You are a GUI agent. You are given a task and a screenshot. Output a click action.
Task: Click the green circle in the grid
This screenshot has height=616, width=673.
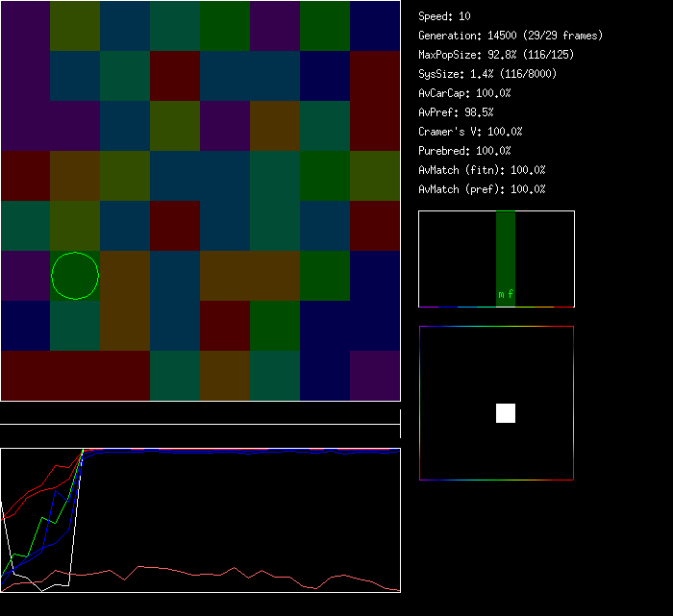tap(75, 276)
